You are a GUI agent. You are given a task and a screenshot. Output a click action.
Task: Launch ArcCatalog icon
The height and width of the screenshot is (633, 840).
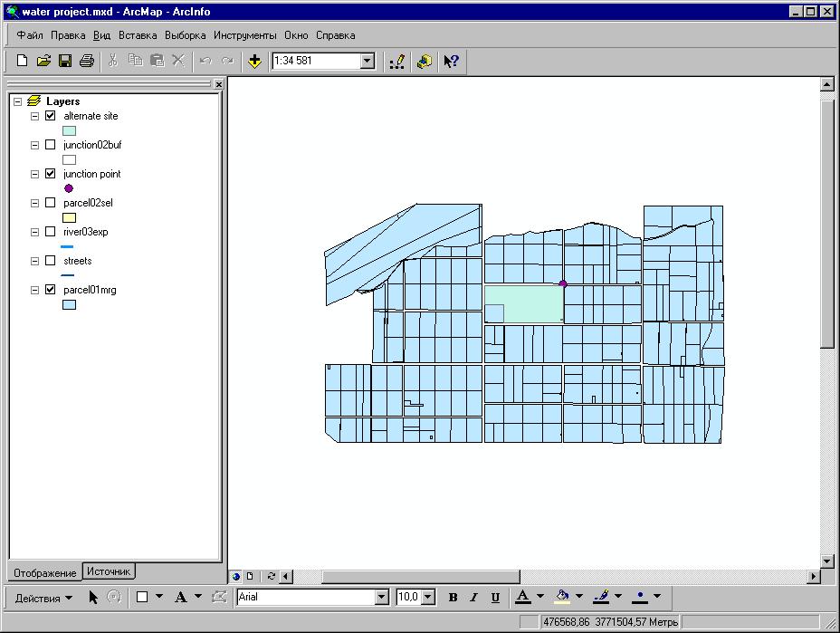tap(425, 61)
